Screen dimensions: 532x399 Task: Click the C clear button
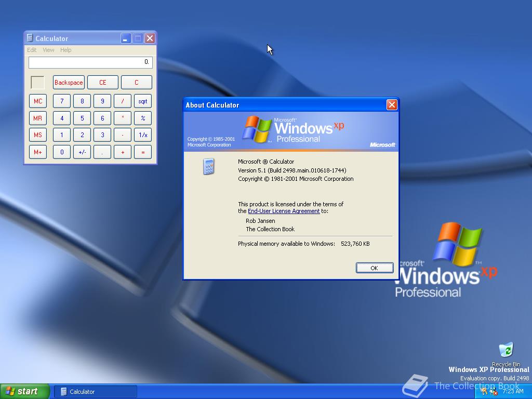pos(137,83)
